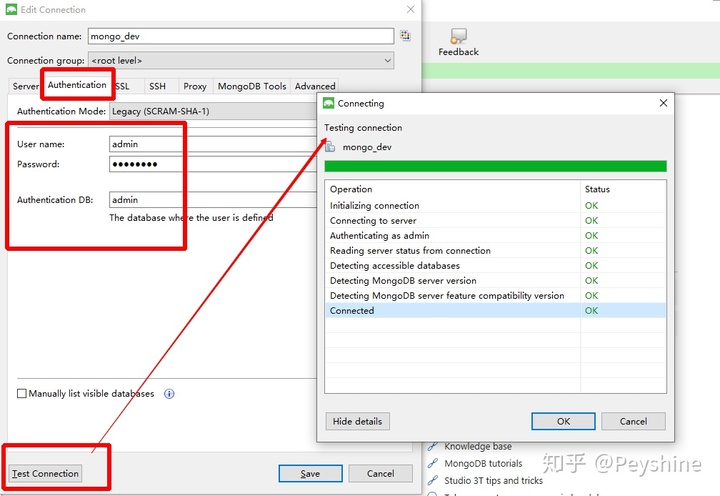Open the Authentication Mode dropdown
Image resolution: width=720 pixels, height=496 pixels.
pyautogui.click(x=213, y=111)
